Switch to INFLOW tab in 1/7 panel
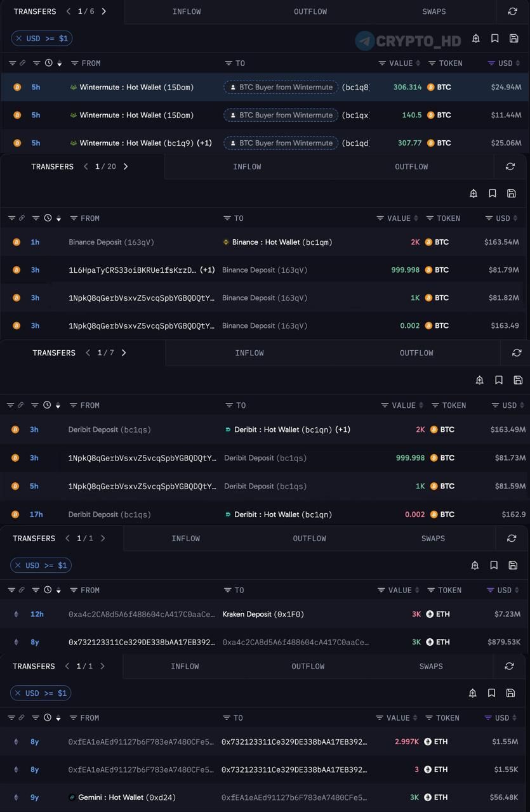 (249, 353)
